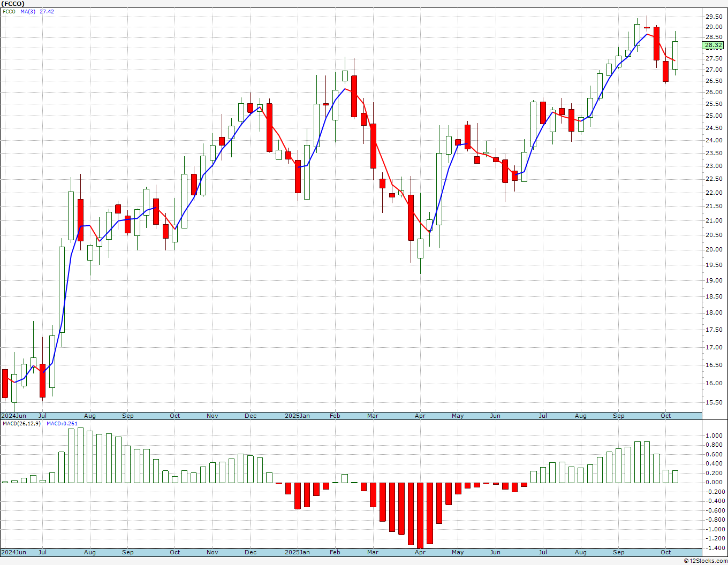The image size is (728, 565).
Task: Click the 27.00 price axis label
Action: [x=714, y=70]
